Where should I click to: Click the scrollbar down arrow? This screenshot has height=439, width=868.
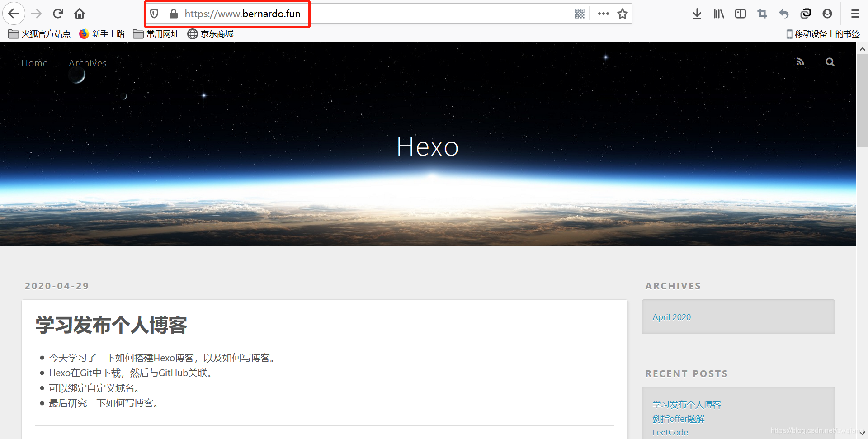point(862,433)
